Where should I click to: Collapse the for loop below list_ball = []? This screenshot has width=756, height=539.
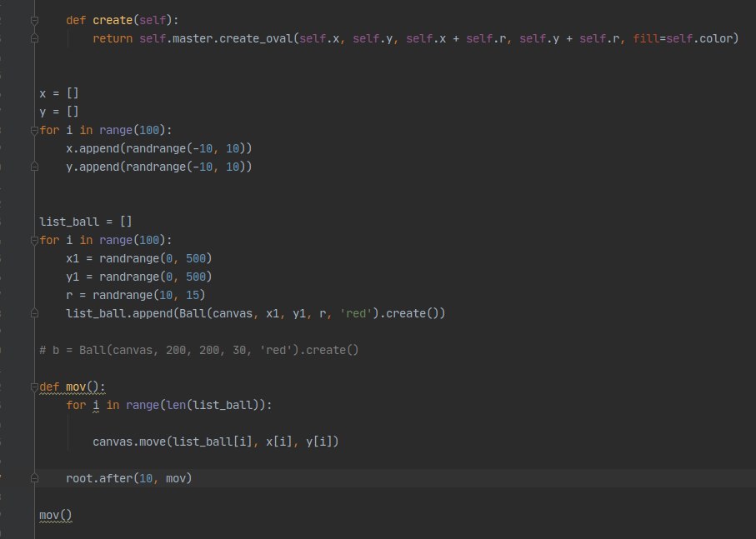(x=34, y=240)
